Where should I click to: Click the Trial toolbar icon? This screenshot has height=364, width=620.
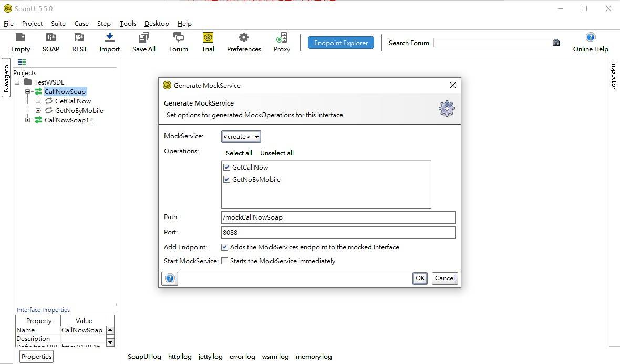(208, 37)
